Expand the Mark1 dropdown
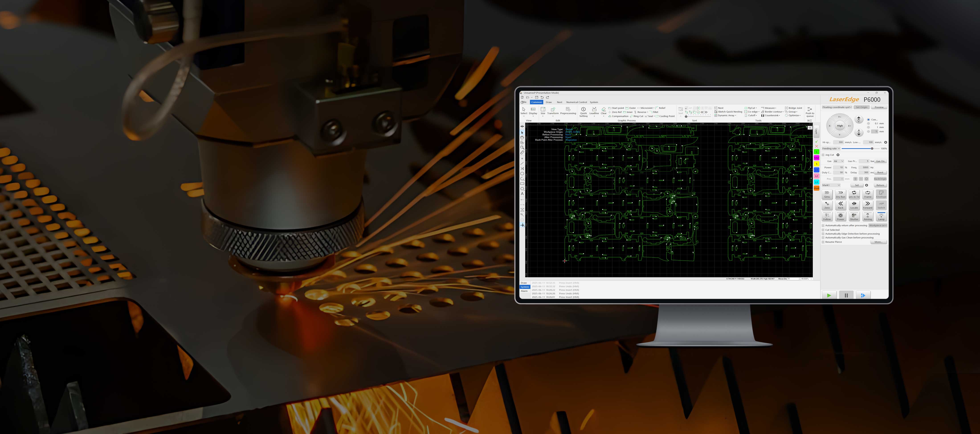Image resolution: width=980 pixels, height=434 pixels. (831, 185)
